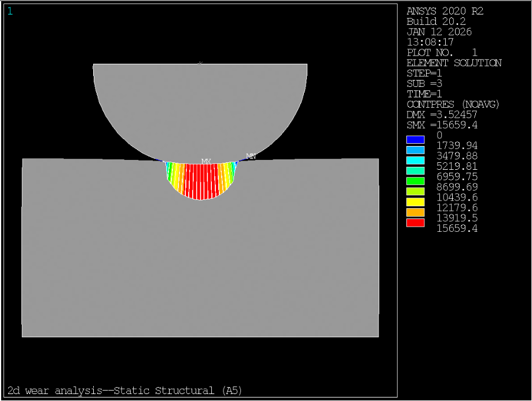532x401 pixels.
Task: Click the cyan legend swatch for 3479.88
Action: tap(415, 161)
